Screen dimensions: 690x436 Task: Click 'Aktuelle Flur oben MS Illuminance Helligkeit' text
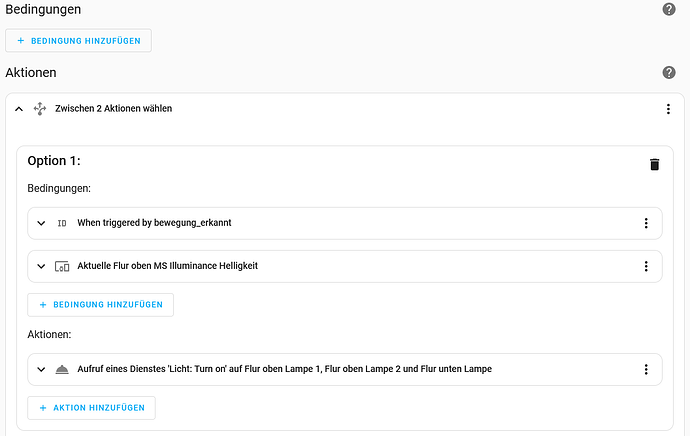coord(168,266)
